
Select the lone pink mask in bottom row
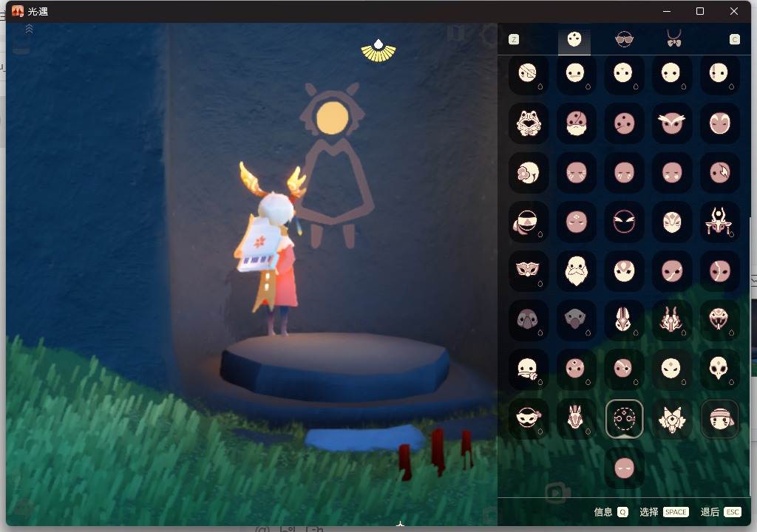tap(624, 468)
